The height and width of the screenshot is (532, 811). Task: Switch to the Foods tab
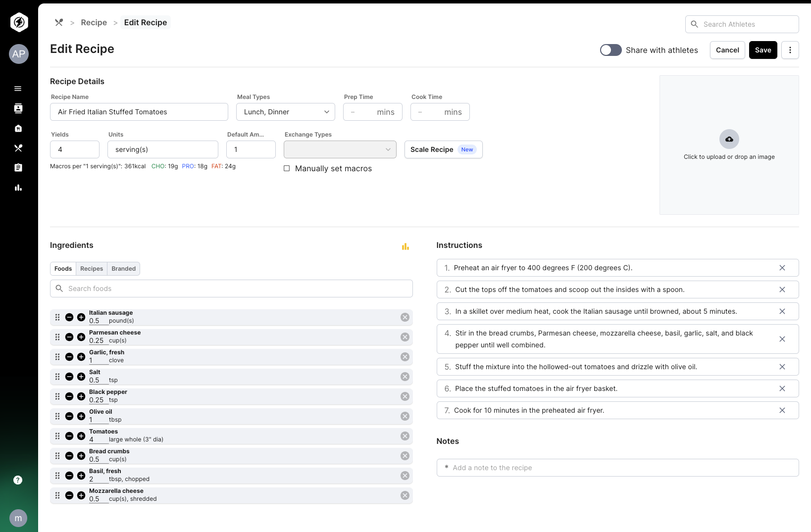[x=63, y=269]
